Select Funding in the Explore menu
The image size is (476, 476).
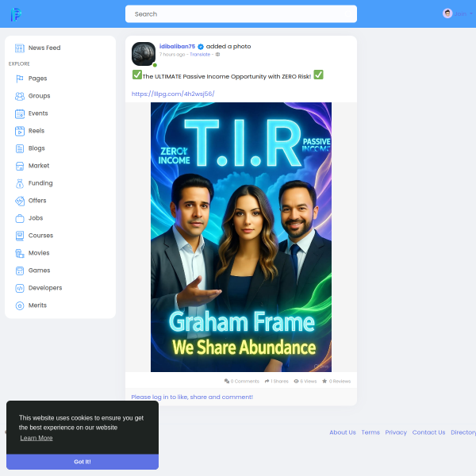point(40,183)
